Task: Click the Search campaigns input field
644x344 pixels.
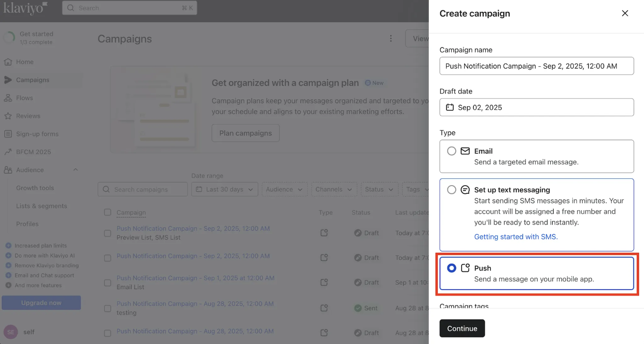Action: click(143, 189)
